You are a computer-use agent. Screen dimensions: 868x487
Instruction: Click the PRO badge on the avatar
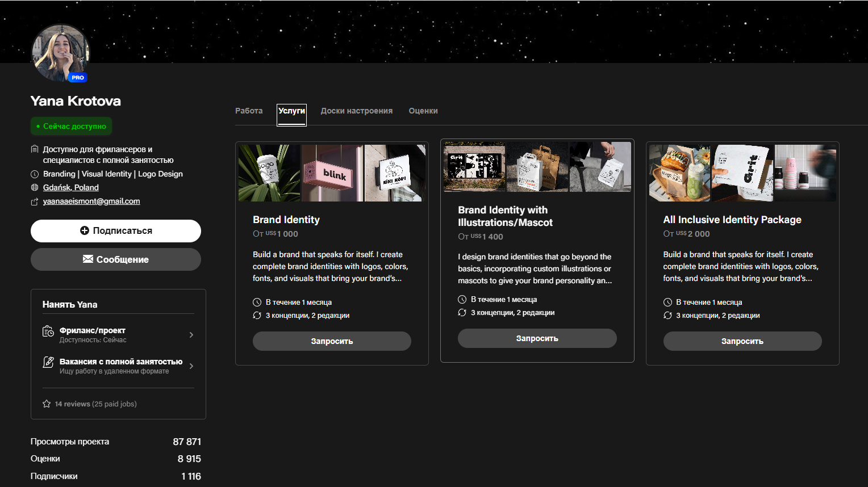[x=78, y=78]
